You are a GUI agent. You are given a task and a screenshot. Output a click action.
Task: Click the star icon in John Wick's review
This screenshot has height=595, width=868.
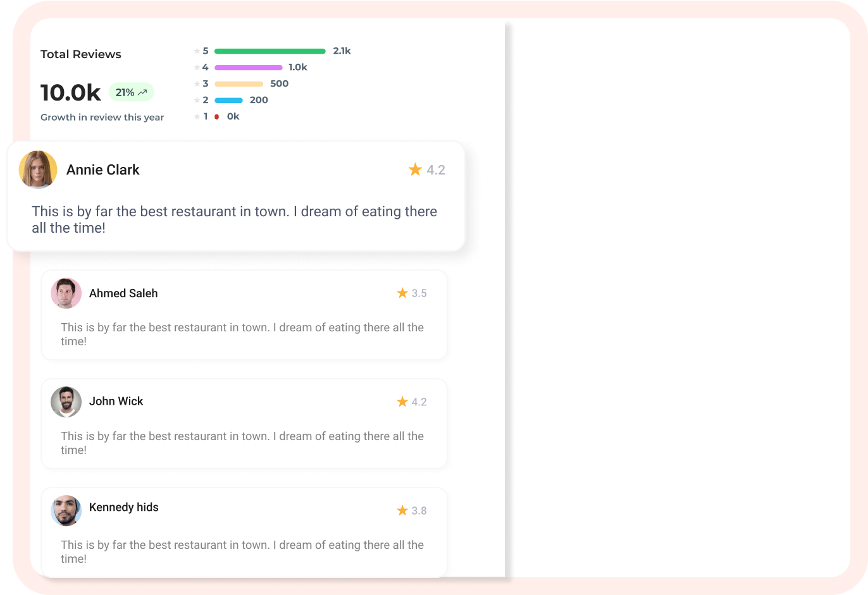point(402,402)
